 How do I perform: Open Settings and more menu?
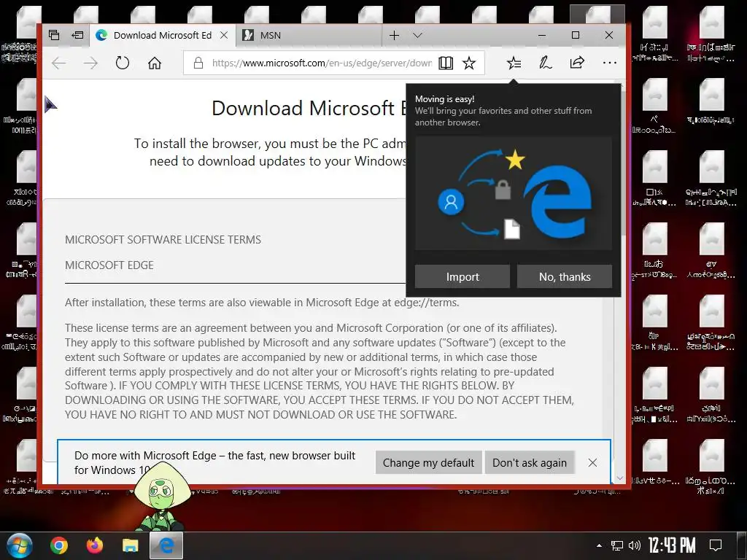[609, 63]
